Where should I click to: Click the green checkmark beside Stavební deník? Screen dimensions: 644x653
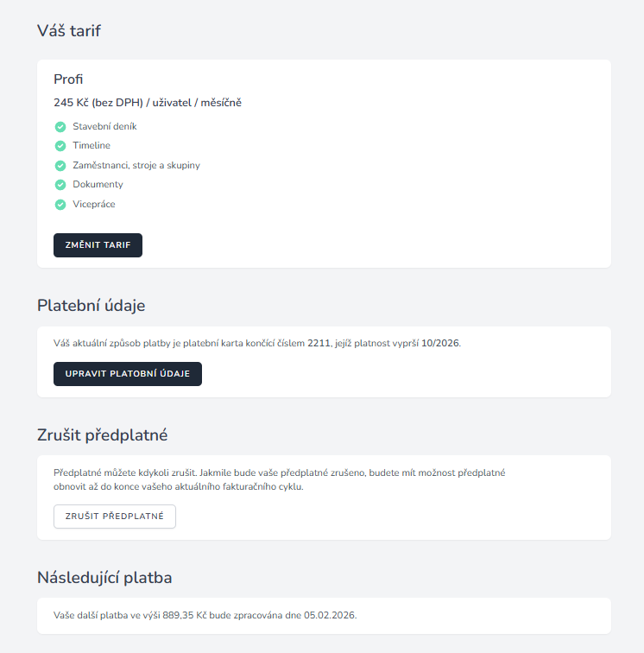60,126
